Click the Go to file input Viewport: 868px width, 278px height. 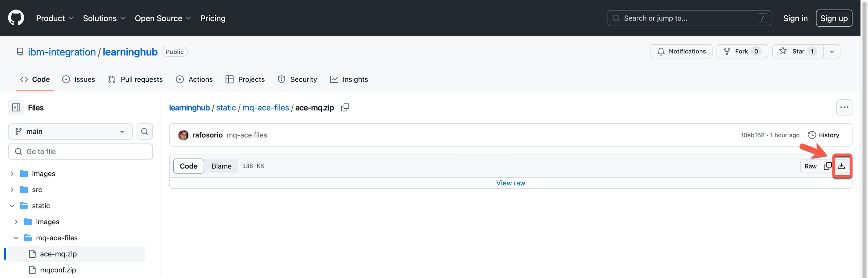point(80,152)
